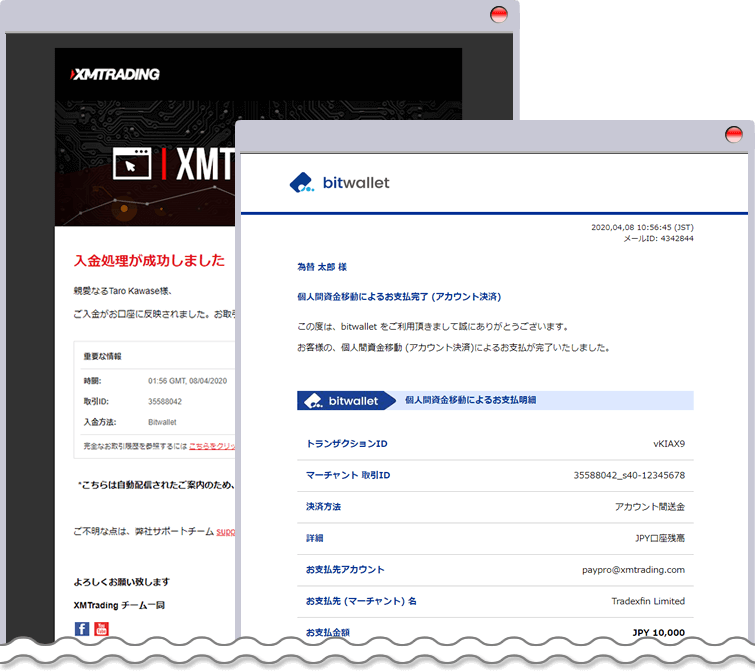Select the アカウント間送金 payment method value
The image size is (755, 671).
point(650,507)
